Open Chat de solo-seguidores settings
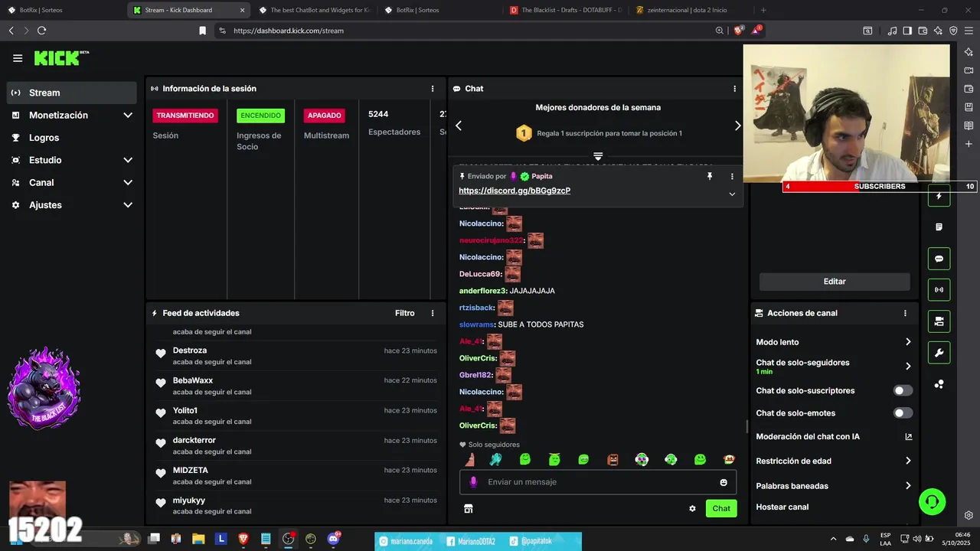The image size is (980, 551). coord(834,366)
